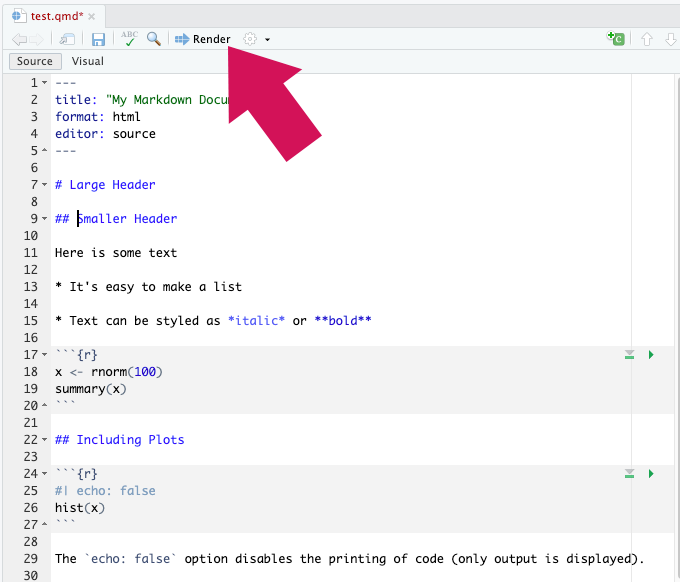
Task: Click the Save document icon
Action: [98, 39]
